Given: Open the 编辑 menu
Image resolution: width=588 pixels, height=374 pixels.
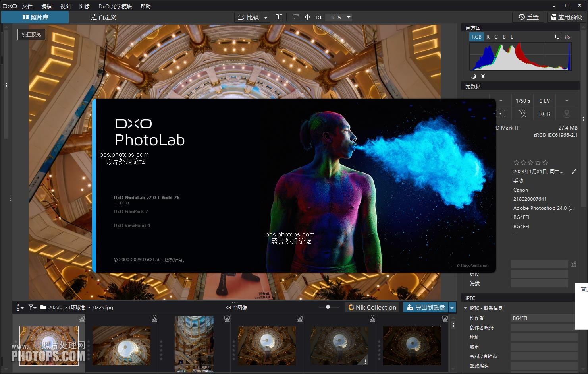Looking at the screenshot, I should pos(46,6).
